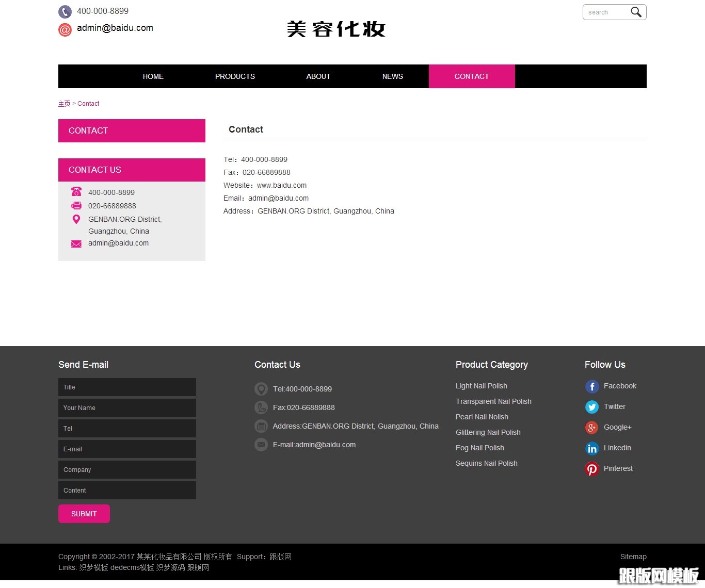Click the phone icon next to 400-000-8899
The image size is (705, 588).
(x=64, y=11)
